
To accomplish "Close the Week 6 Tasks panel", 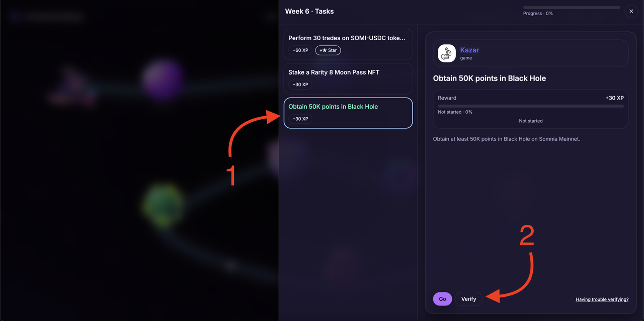I will (x=631, y=12).
